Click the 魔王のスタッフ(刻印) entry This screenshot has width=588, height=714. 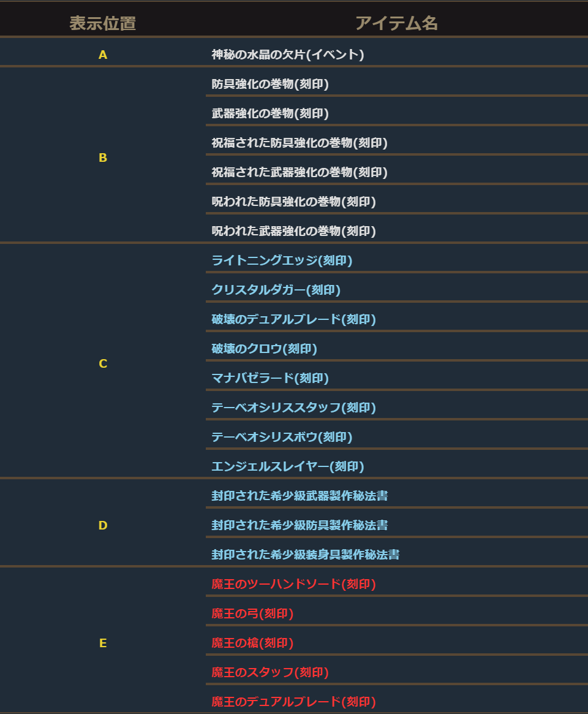tap(270, 673)
